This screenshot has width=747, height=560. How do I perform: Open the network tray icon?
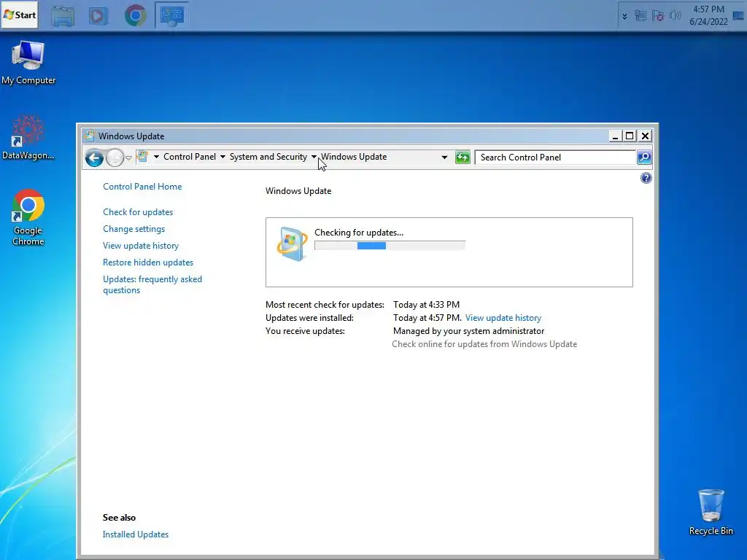click(x=640, y=16)
